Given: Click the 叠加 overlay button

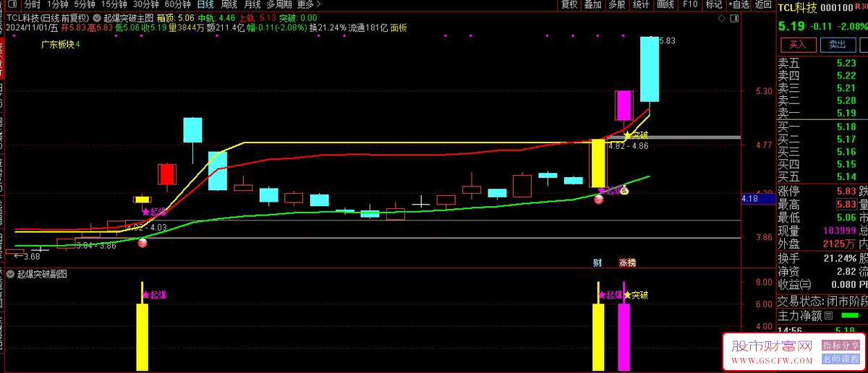Looking at the screenshot, I should pyautogui.click(x=593, y=4).
